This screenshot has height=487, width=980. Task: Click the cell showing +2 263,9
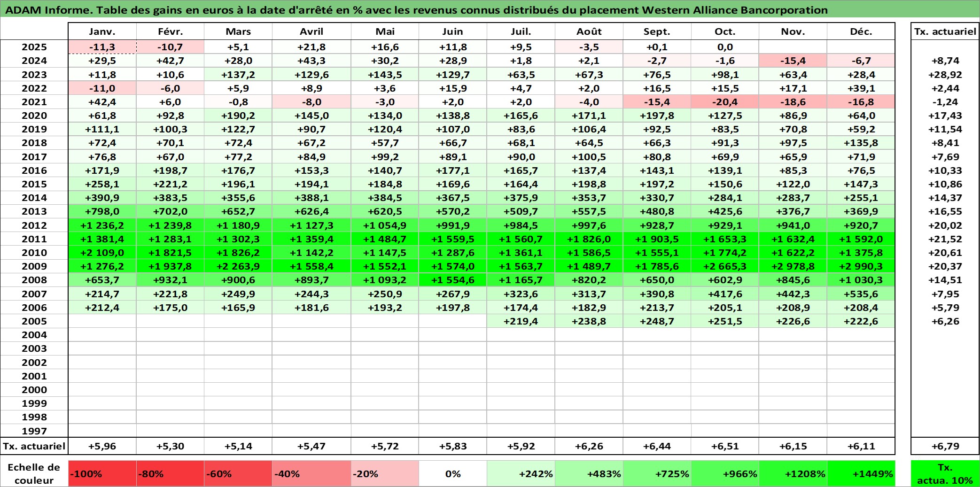(238, 266)
